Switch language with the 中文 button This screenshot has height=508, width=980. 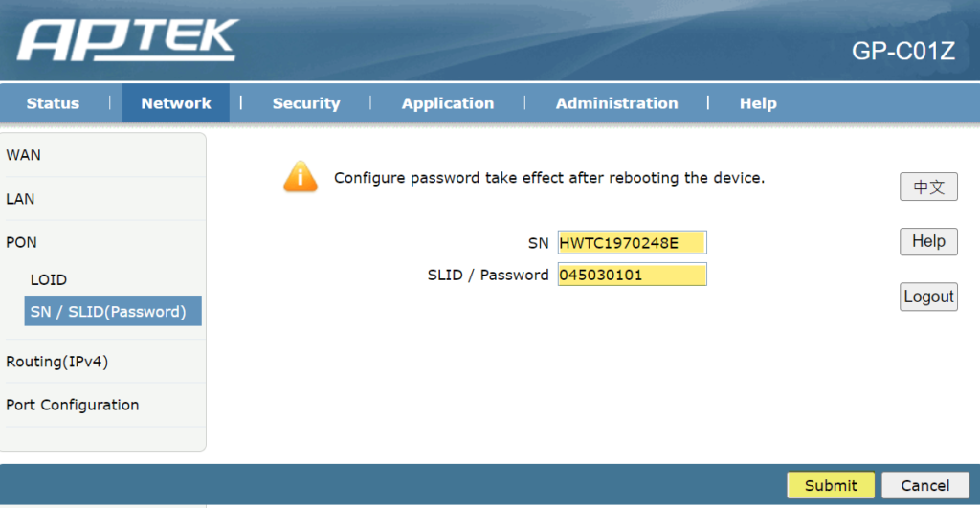click(x=928, y=187)
